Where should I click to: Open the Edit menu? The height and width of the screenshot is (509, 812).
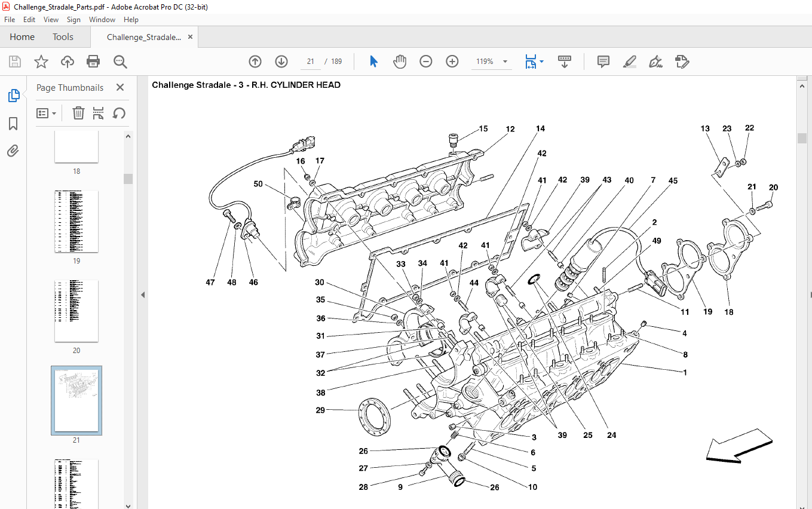click(x=29, y=20)
